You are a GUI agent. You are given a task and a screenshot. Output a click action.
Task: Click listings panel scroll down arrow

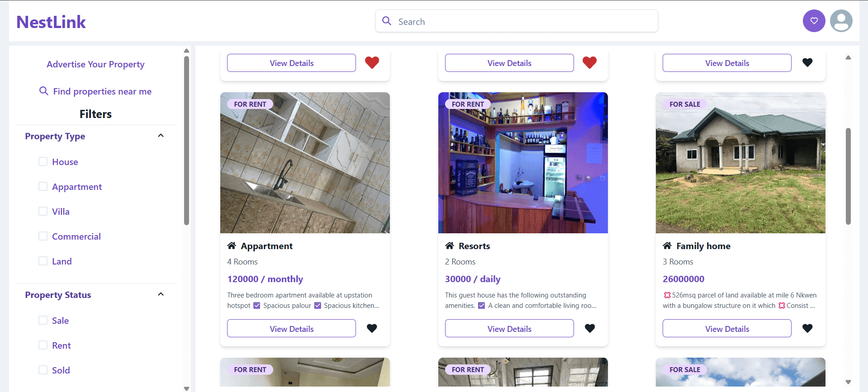[848, 382]
